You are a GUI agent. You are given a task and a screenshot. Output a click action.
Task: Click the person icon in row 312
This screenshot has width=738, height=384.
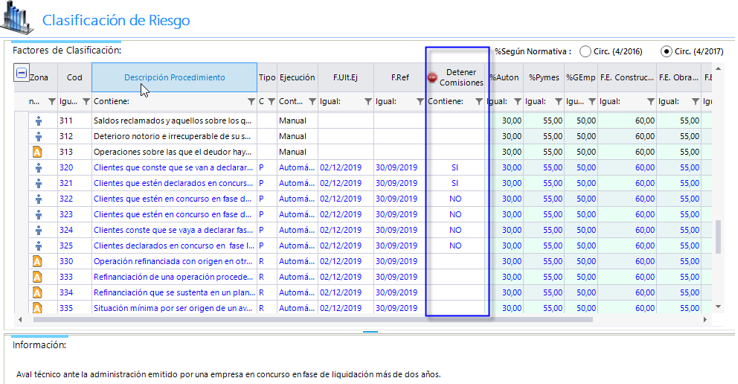39,136
